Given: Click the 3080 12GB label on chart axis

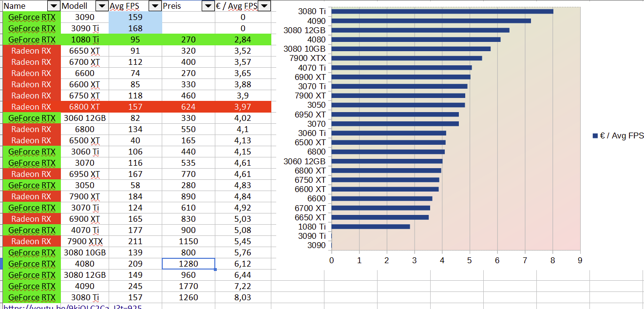Looking at the screenshot, I should [x=305, y=30].
